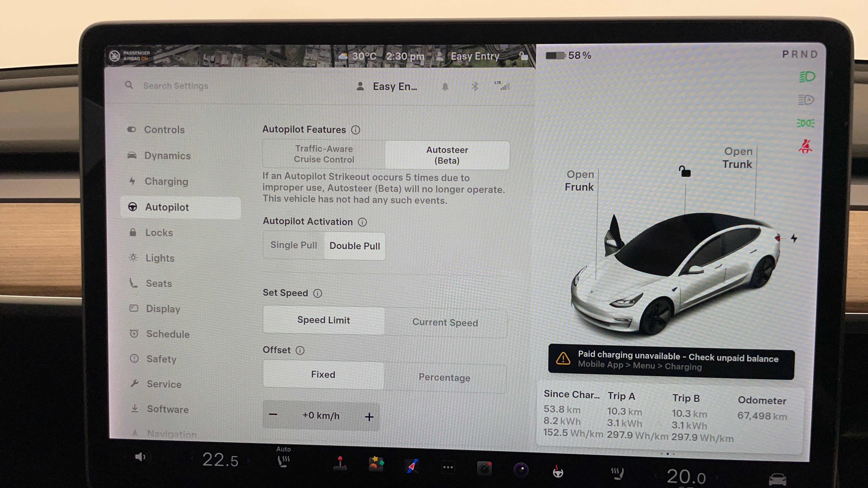Tap the charge port lightning bolt icon
This screenshot has width=868, height=488.
[794, 238]
